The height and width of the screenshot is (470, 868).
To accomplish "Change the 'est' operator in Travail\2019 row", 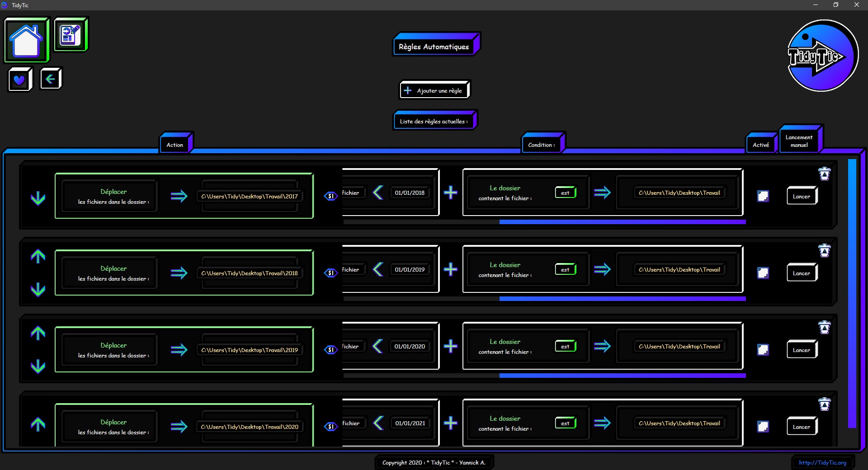I will [x=566, y=346].
